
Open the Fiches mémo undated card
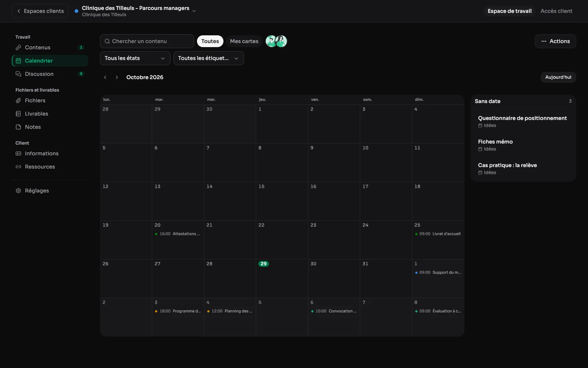(x=523, y=145)
